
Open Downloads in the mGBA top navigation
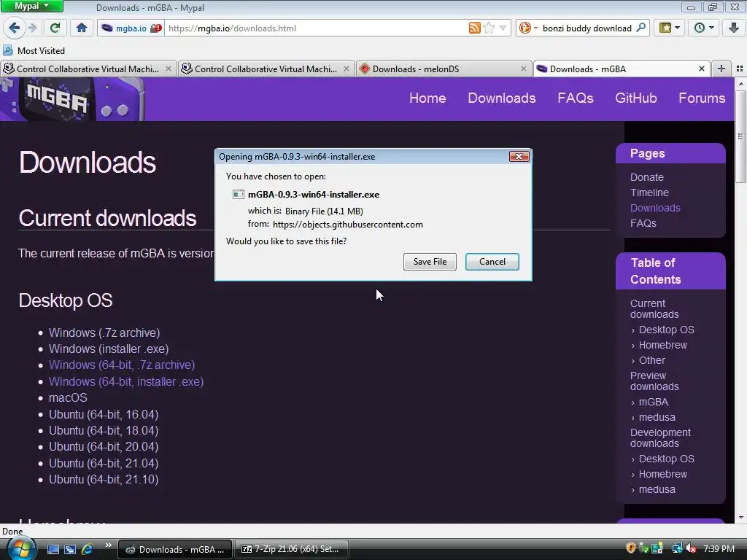pyautogui.click(x=502, y=98)
